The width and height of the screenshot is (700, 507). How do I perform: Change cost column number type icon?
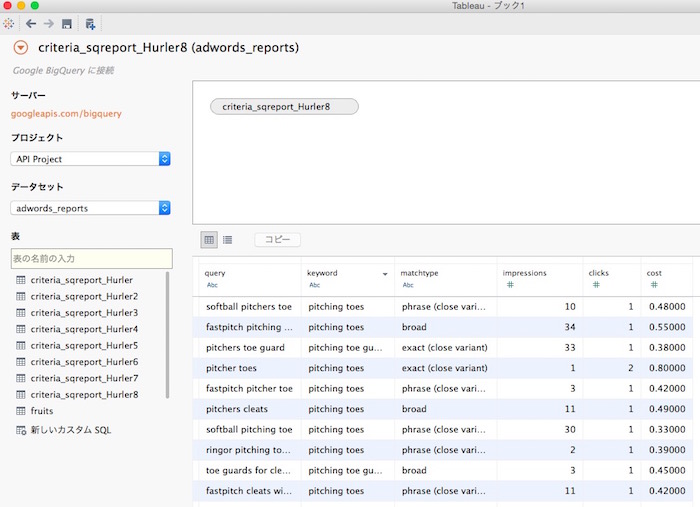[654, 285]
